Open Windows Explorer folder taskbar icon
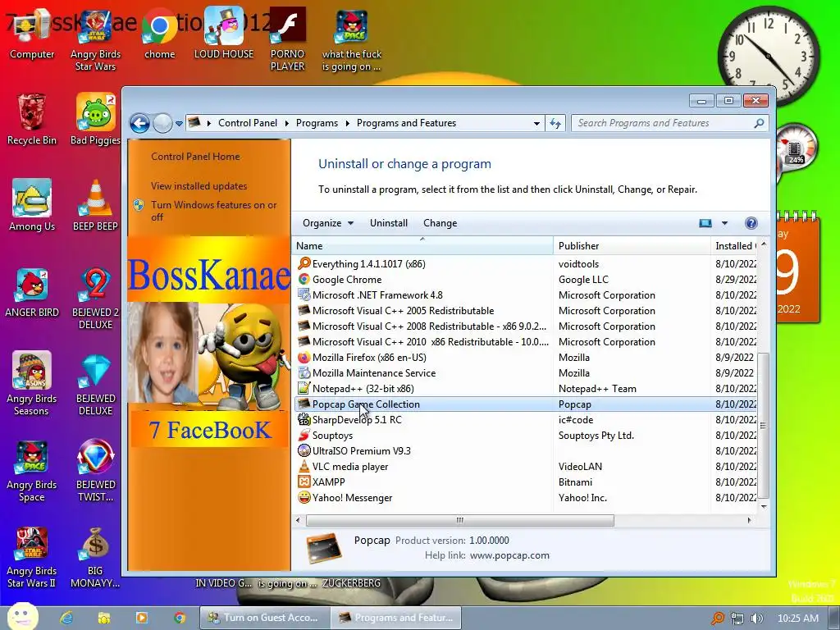The height and width of the screenshot is (630, 840). (x=104, y=618)
